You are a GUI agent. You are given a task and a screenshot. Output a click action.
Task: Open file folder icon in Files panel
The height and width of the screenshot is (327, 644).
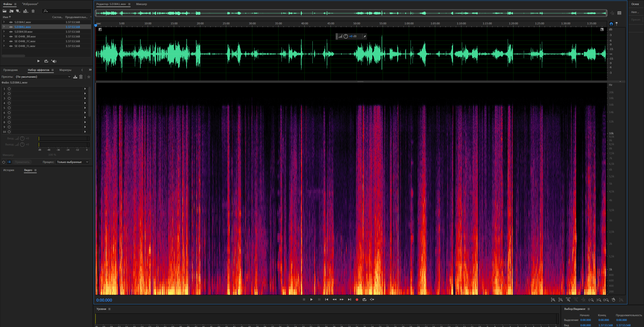[5, 11]
